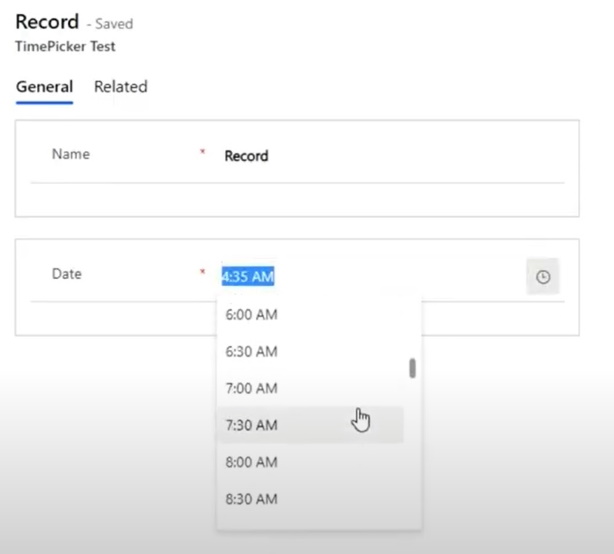This screenshot has width=614, height=554.
Task: Click the Record page title
Action: [x=47, y=22]
